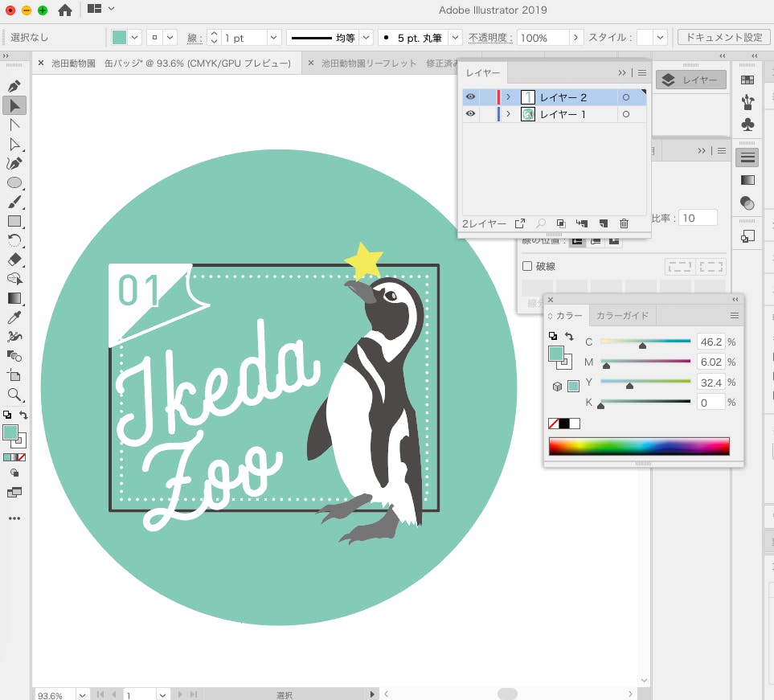The image size is (774, 700).
Task: Click the ドキュメント設定 button
Action: (x=723, y=38)
